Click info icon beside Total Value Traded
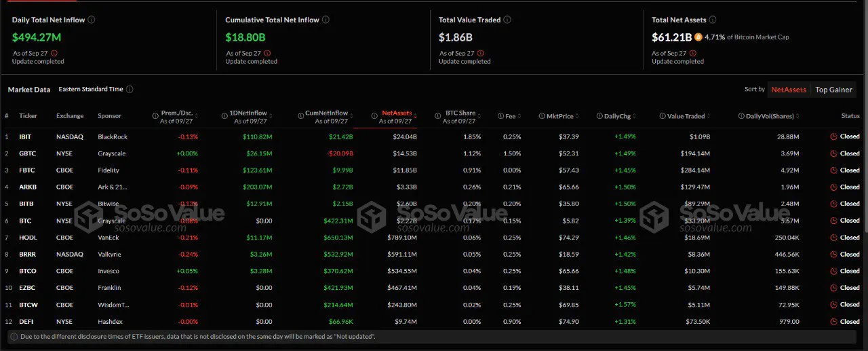Screen dimensions: 868x351 click(508, 20)
